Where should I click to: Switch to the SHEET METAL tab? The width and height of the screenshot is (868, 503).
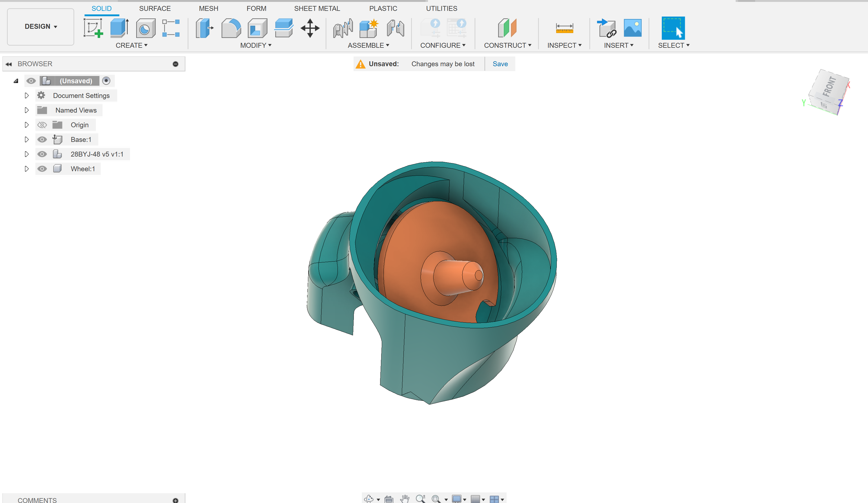317,8
